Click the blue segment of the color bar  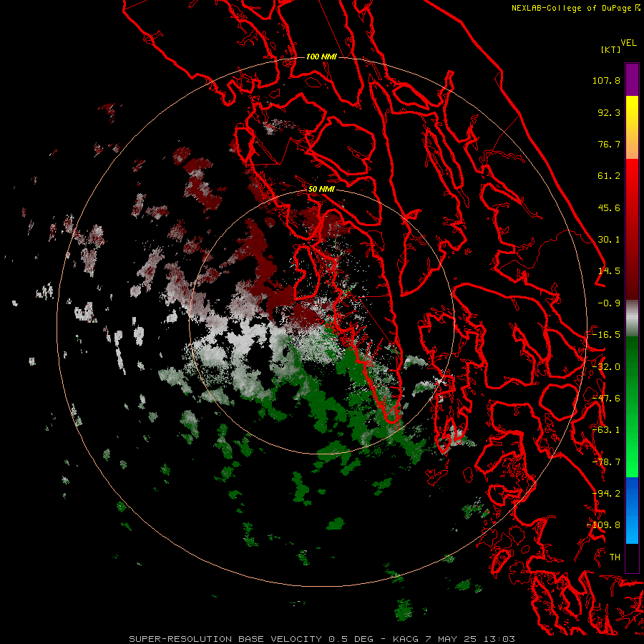pos(632,510)
